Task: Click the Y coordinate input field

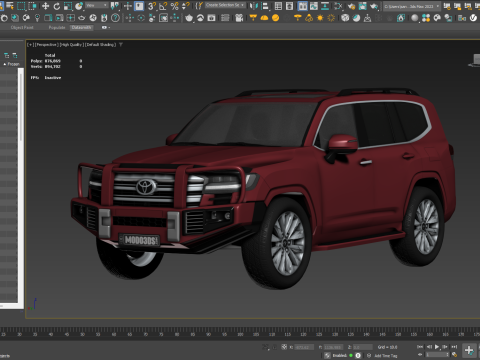Action: coord(333,347)
